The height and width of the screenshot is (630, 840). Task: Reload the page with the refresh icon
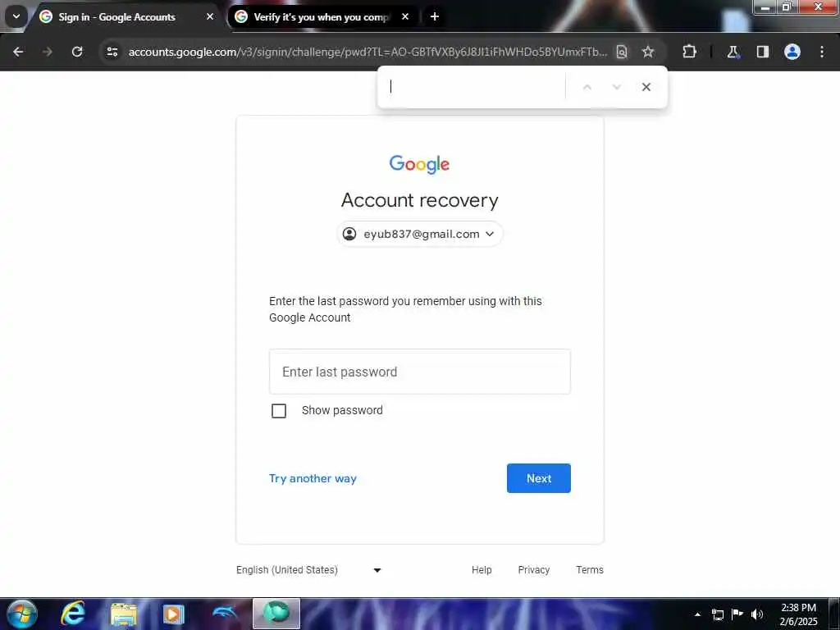77,52
